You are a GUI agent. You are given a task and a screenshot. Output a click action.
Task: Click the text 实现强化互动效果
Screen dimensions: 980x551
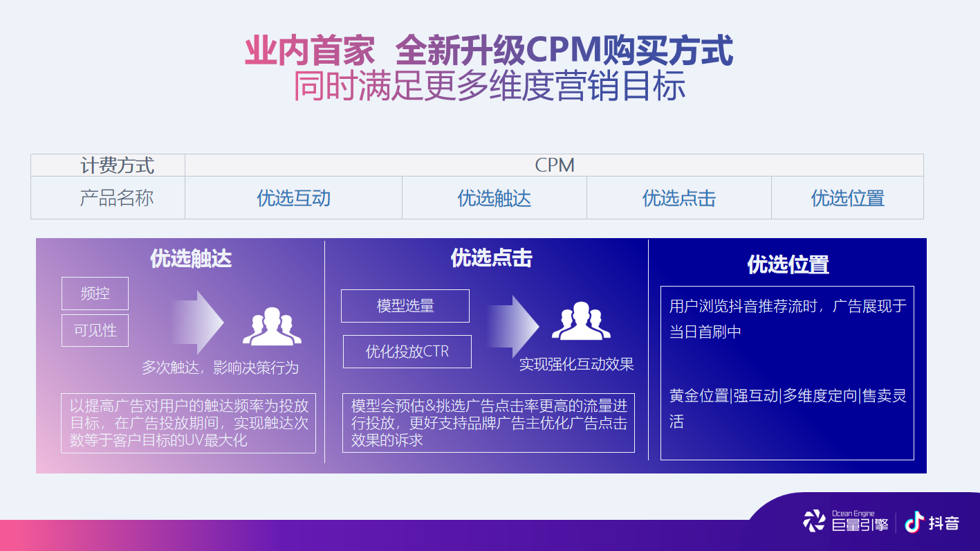point(577,364)
